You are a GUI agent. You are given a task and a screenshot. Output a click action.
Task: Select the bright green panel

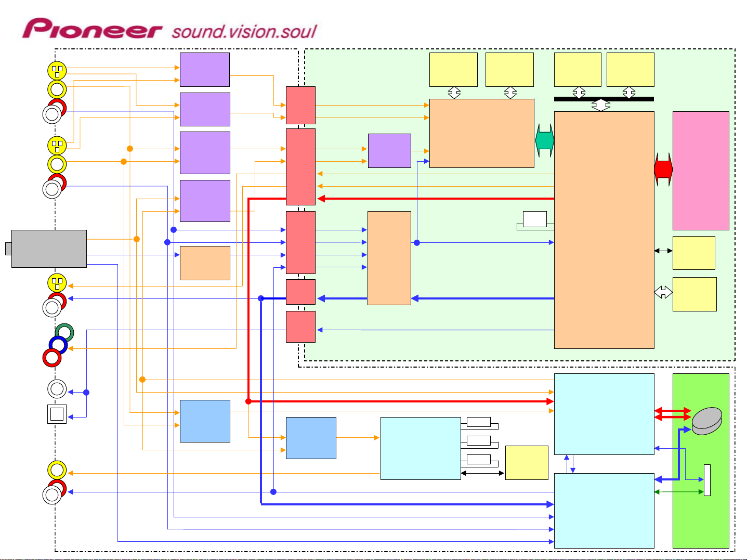701,461
